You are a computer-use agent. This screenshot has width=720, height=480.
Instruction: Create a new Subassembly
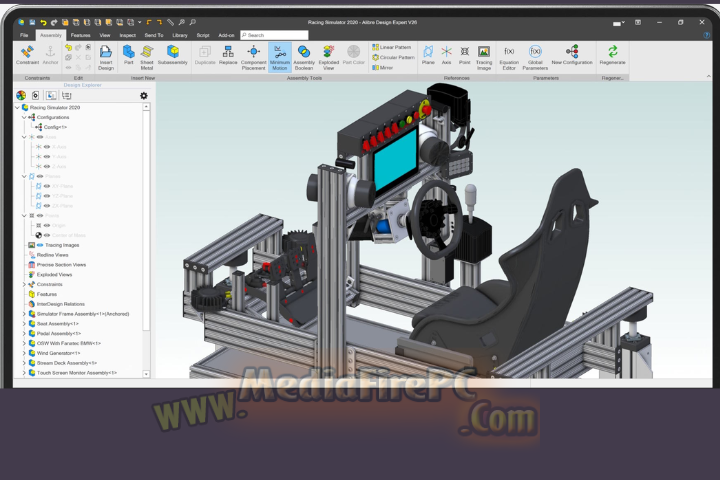click(173, 55)
